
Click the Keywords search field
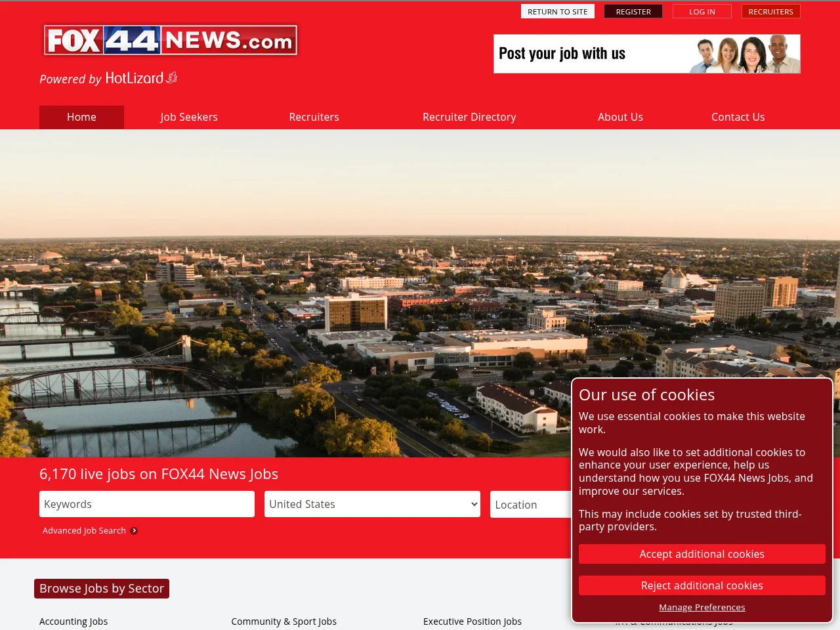147,504
